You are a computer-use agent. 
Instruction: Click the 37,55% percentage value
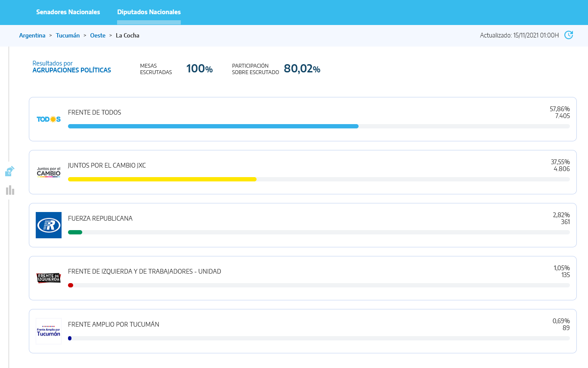click(x=560, y=162)
